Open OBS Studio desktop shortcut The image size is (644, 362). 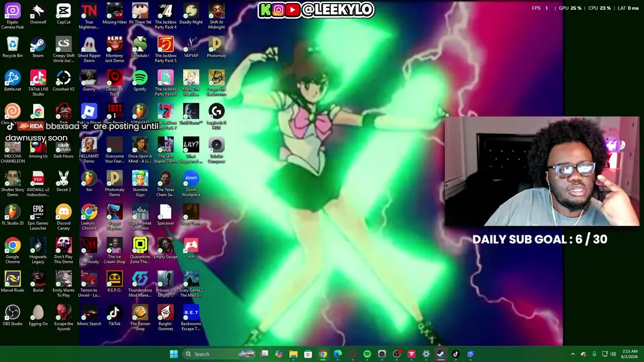click(13, 316)
